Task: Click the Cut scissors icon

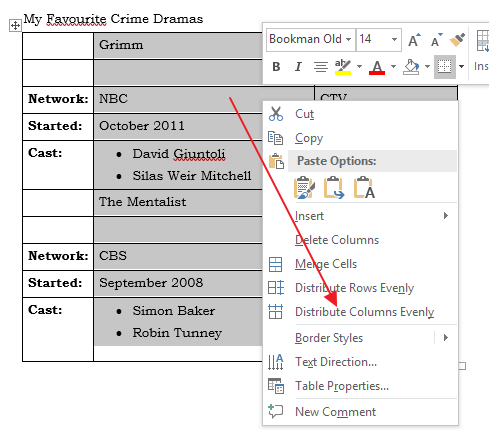Action: tap(276, 114)
